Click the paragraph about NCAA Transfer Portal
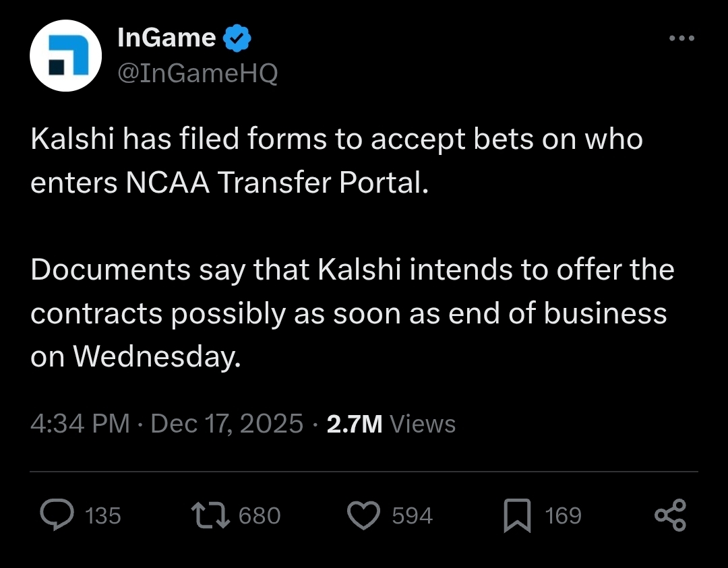The height and width of the screenshot is (568, 728). 336,161
